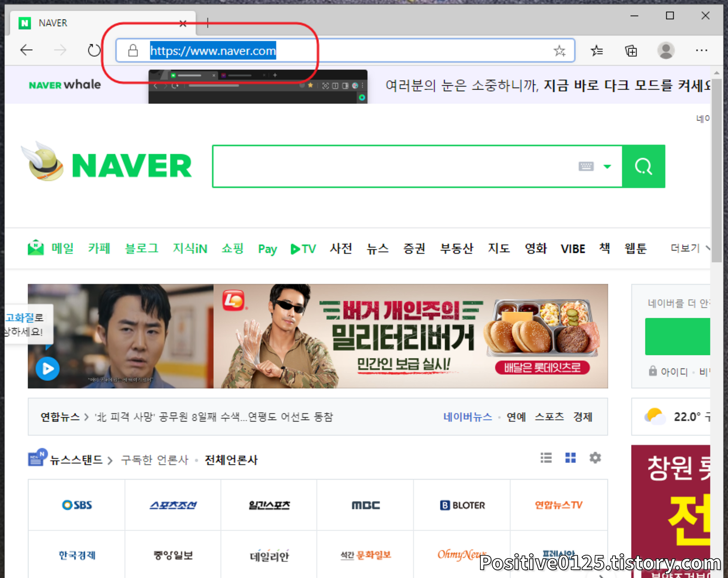This screenshot has height=578, width=728.
Task: Open 책 menu link
Action: [x=605, y=248]
